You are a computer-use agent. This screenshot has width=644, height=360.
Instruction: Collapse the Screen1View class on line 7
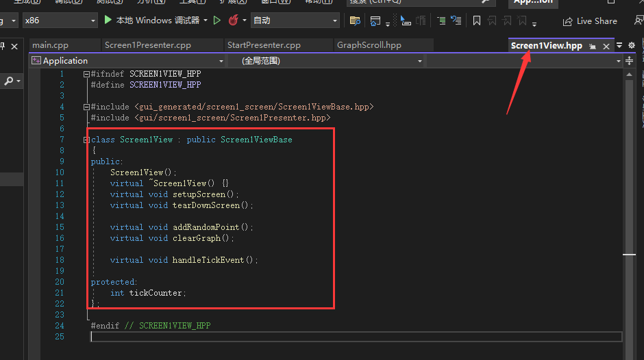click(x=86, y=140)
